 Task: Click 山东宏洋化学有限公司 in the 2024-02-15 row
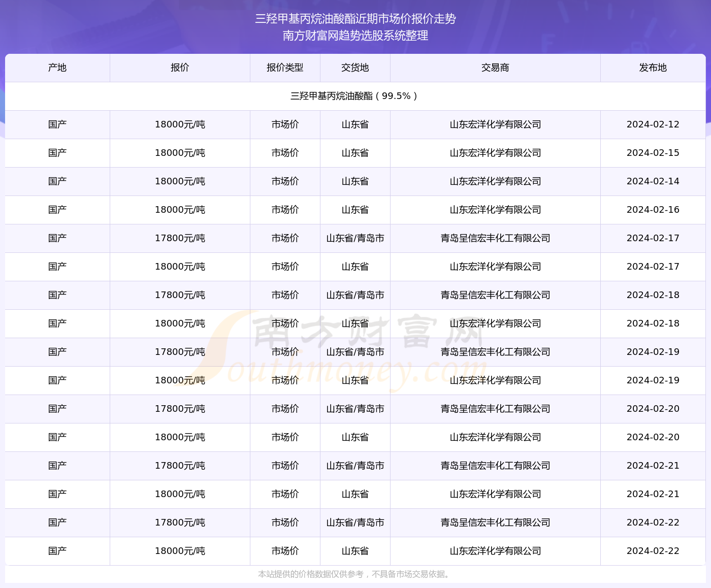pyautogui.click(x=495, y=153)
